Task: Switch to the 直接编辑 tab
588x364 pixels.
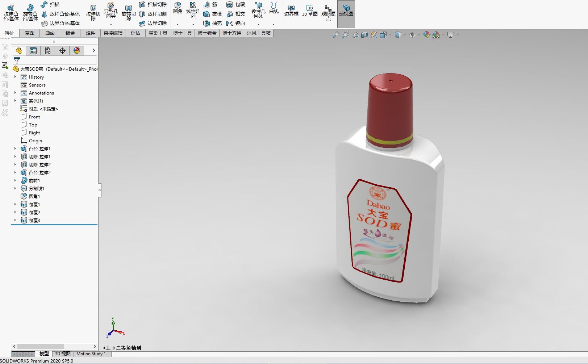Action: point(113,33)
